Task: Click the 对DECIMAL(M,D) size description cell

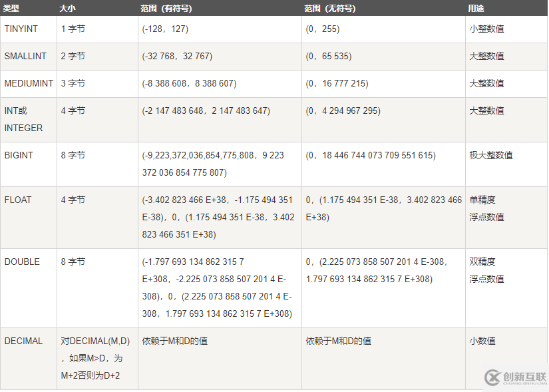Action: [x=94, y=358]
